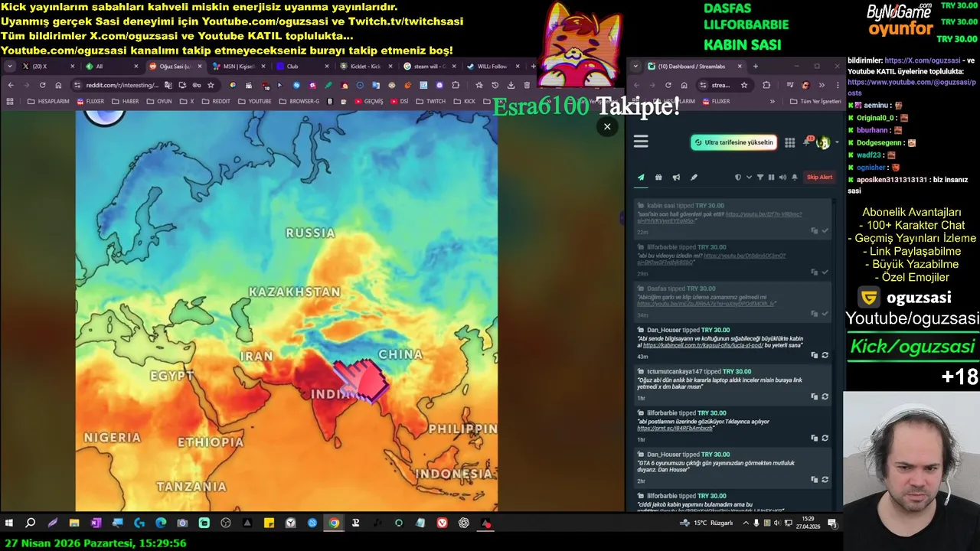Open the OYUN bookmark folder
Image resolution: width=980 pixels, height=551 pixels.
point(159,101)
